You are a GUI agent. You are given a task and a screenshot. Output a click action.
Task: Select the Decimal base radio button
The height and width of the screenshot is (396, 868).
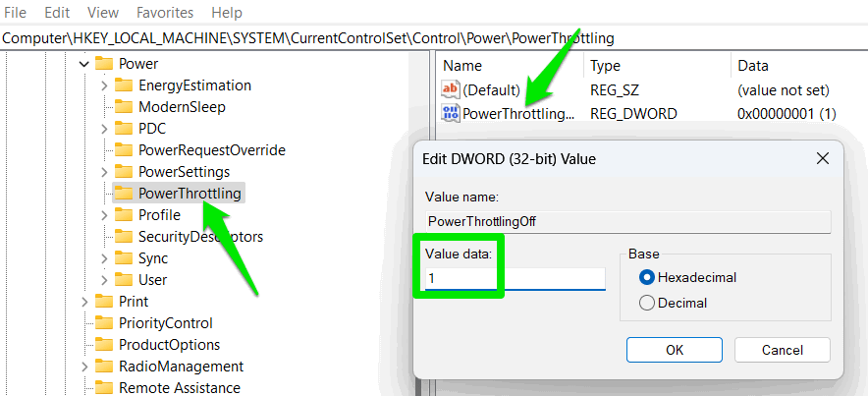647,303
